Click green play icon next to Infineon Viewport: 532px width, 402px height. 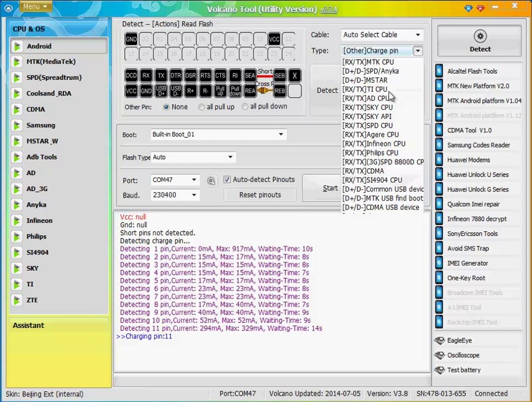pyautogui.click(x=17, y=221)
